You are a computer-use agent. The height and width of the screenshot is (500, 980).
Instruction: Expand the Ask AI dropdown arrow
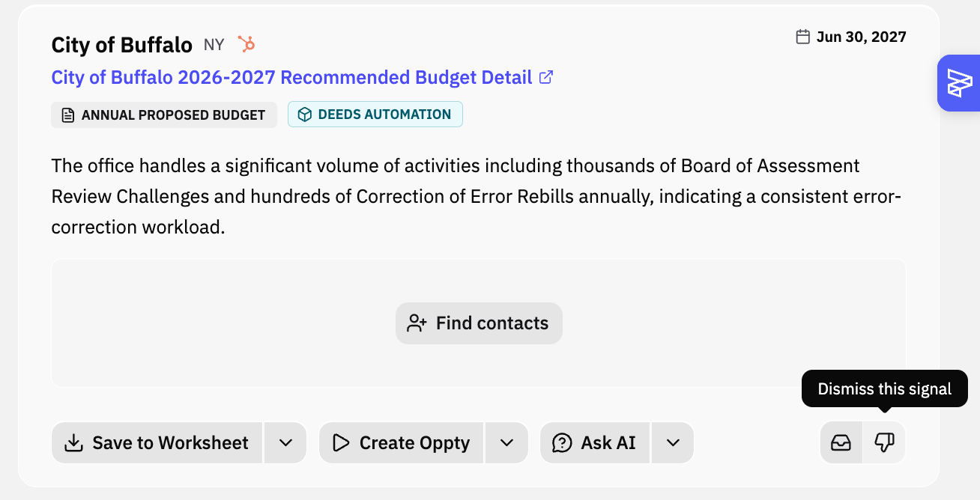click(x=673, y=443)
